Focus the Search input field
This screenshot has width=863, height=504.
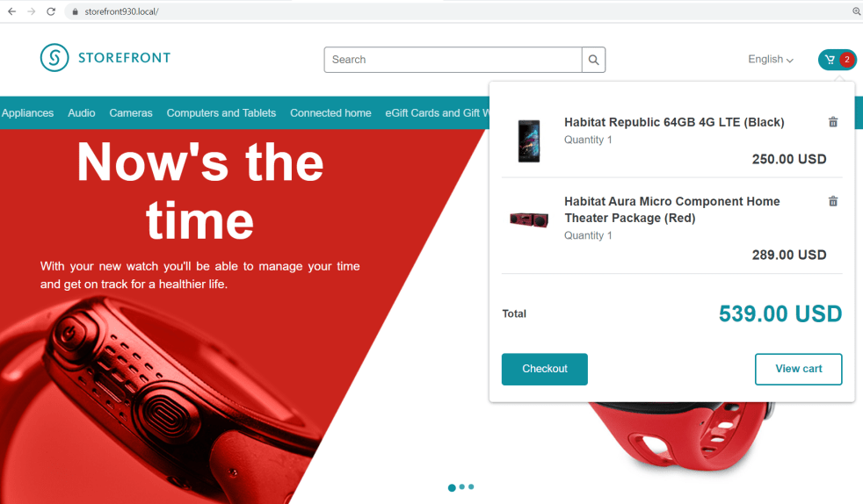click(453, 60)
